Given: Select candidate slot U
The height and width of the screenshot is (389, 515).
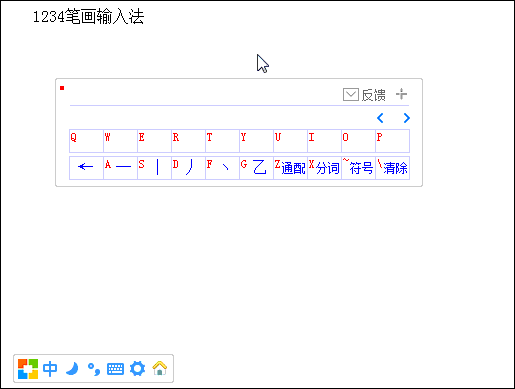Looking at the screenshot, I should click(x=290, y=141).
